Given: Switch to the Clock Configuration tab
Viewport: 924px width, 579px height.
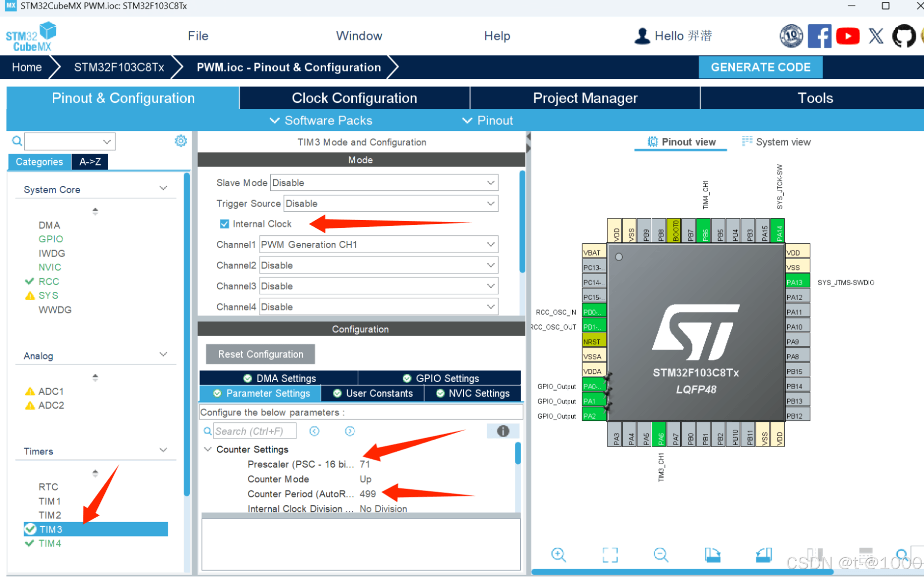Looking at the screenshot, I should tap(354, 98).
